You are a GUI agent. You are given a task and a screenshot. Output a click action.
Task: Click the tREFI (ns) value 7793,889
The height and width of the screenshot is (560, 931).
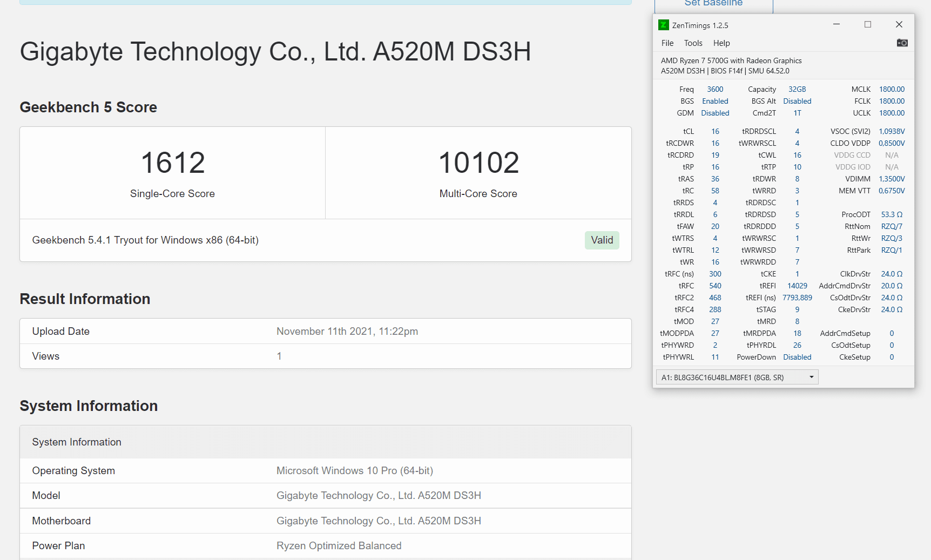(797, 298)
